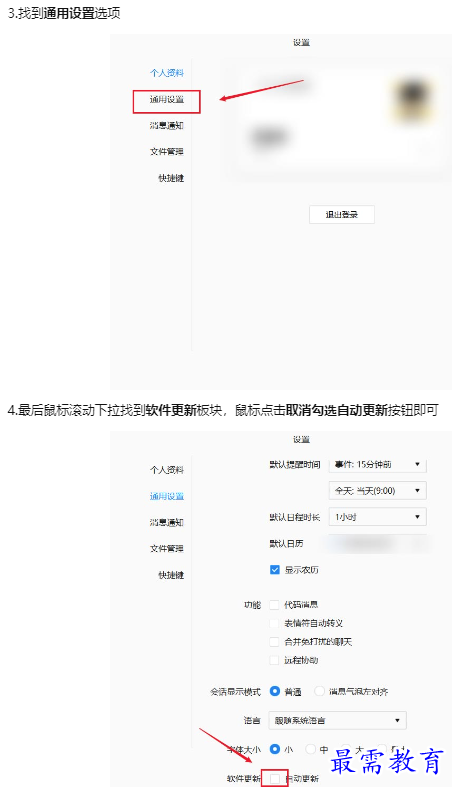Toggle the 自动更新 checkbox
This screenshot has width=452, height=793.
(275, 779)
